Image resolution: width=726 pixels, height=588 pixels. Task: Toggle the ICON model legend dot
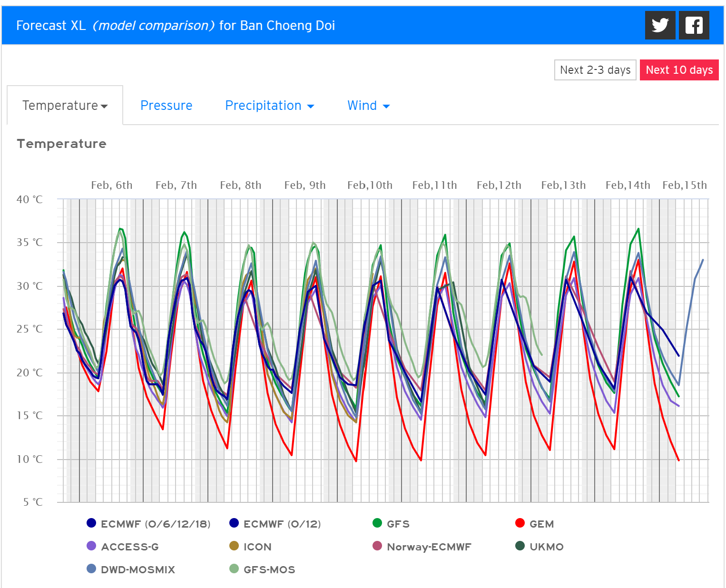pyautogui.click(x=234, y=546)
